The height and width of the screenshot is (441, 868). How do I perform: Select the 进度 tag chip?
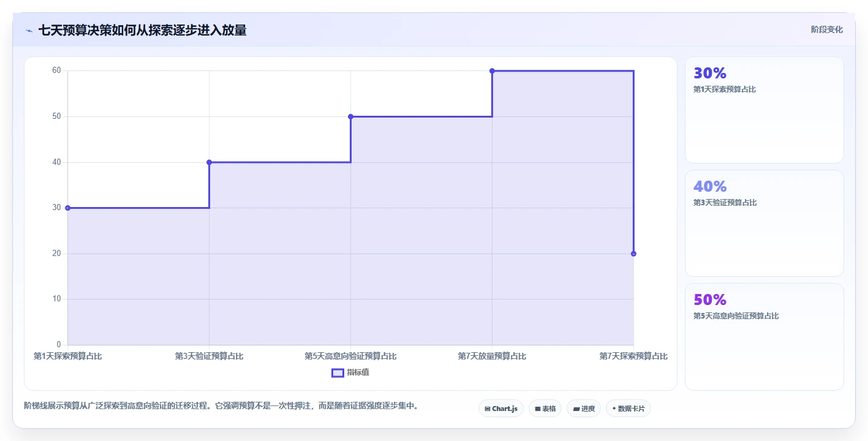584,409
